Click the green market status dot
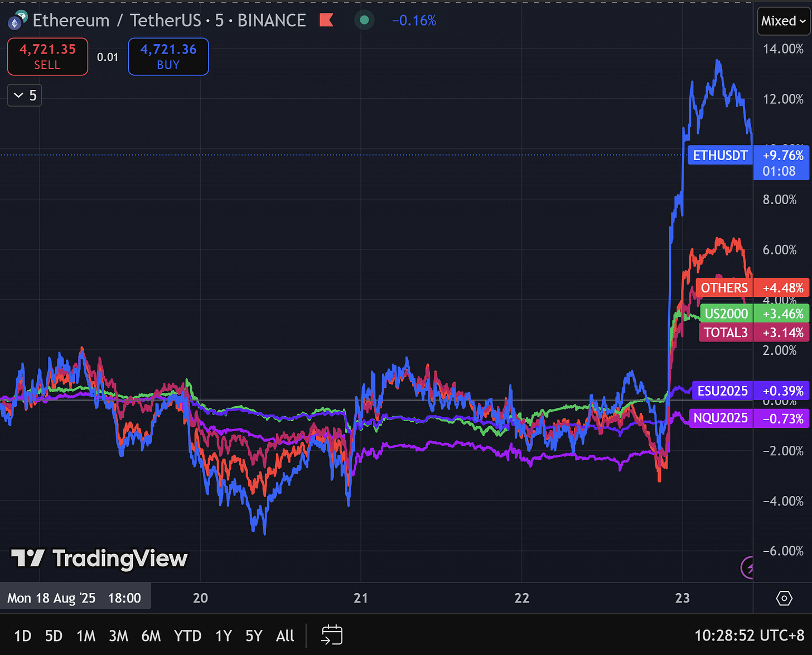 click(x=364, y=21)
